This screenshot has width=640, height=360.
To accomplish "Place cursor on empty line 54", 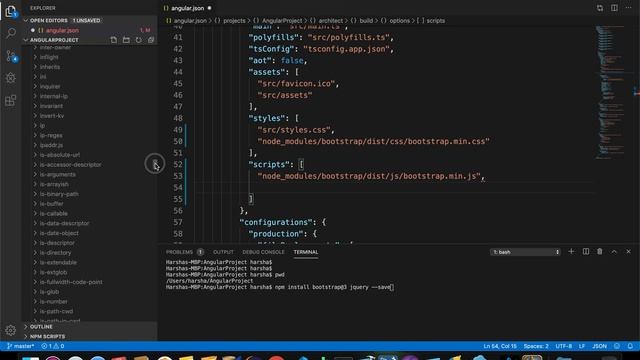I will click(392, 188).
